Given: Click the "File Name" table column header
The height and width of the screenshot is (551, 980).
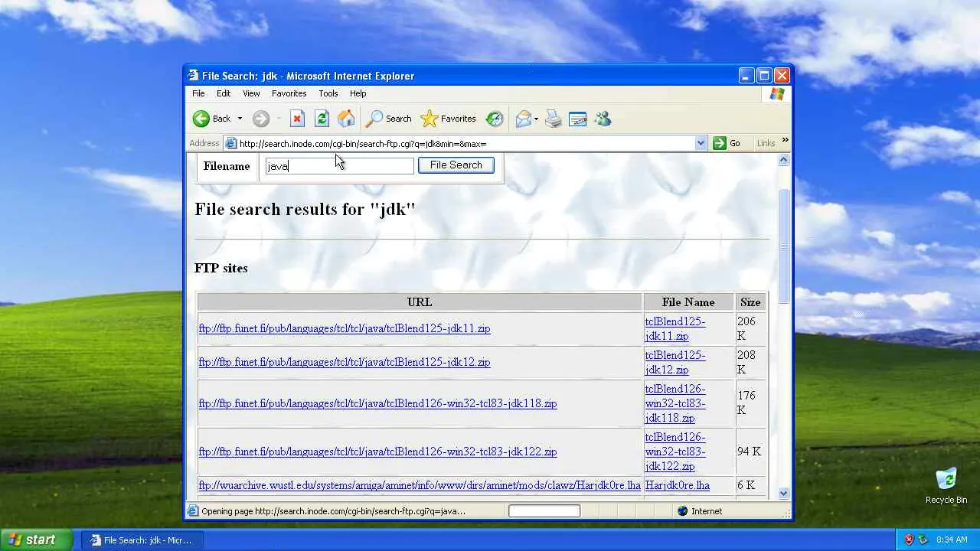Looking at the screenshot, I should [x=688, y=302].
